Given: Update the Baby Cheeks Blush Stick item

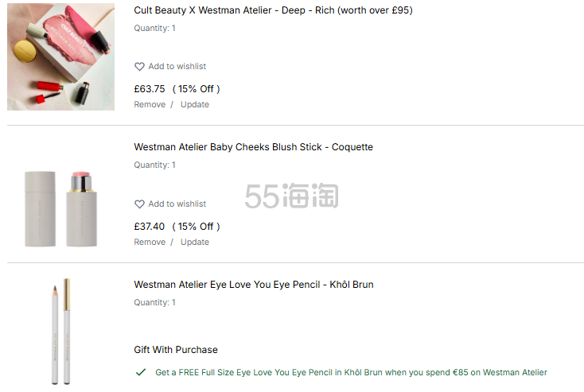Looking at the screenshot, I should 195,243.
